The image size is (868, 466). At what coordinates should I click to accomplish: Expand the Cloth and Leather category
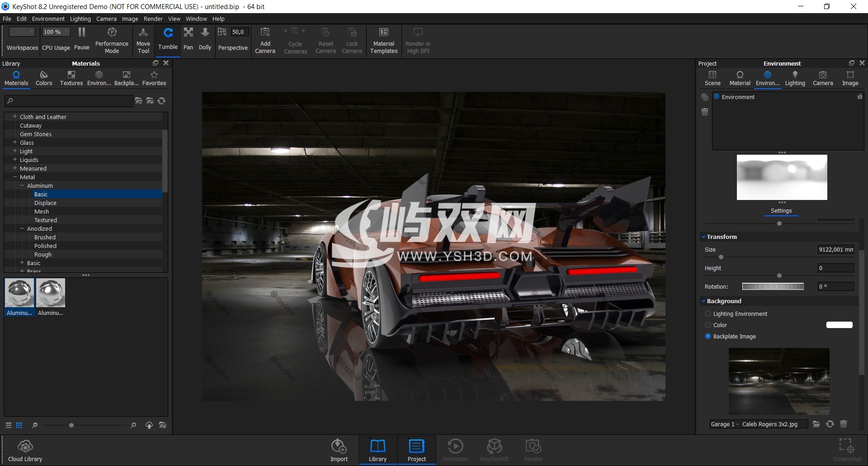point(14,116)
